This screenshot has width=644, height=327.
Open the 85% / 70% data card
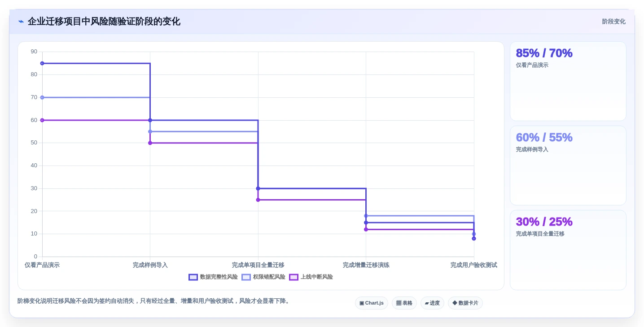(x=568, y=81)
